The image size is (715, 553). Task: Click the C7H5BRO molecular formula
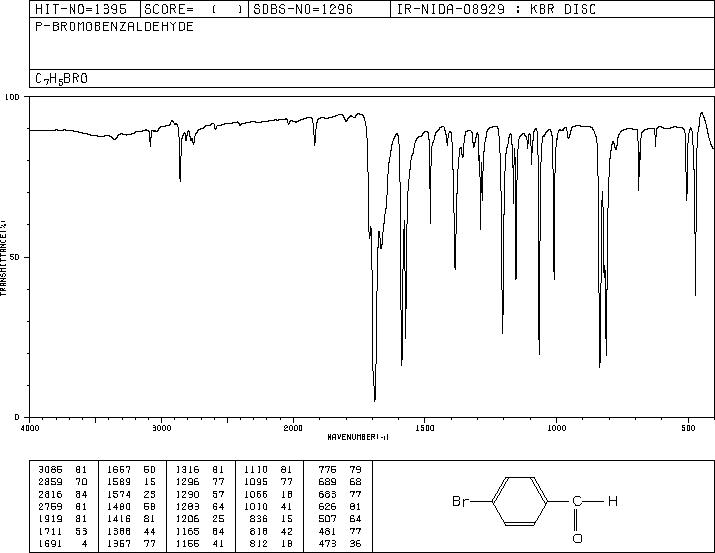coord(61,79)
